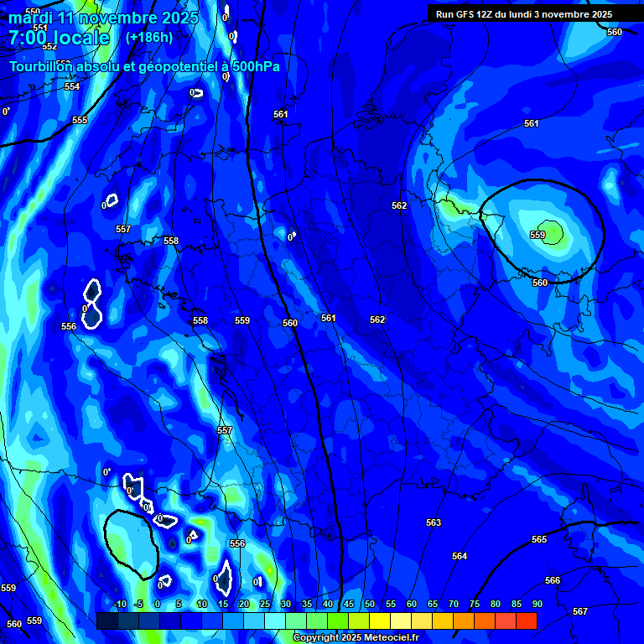
Task: Click the 563 contour label
Action: click(433, 522)
